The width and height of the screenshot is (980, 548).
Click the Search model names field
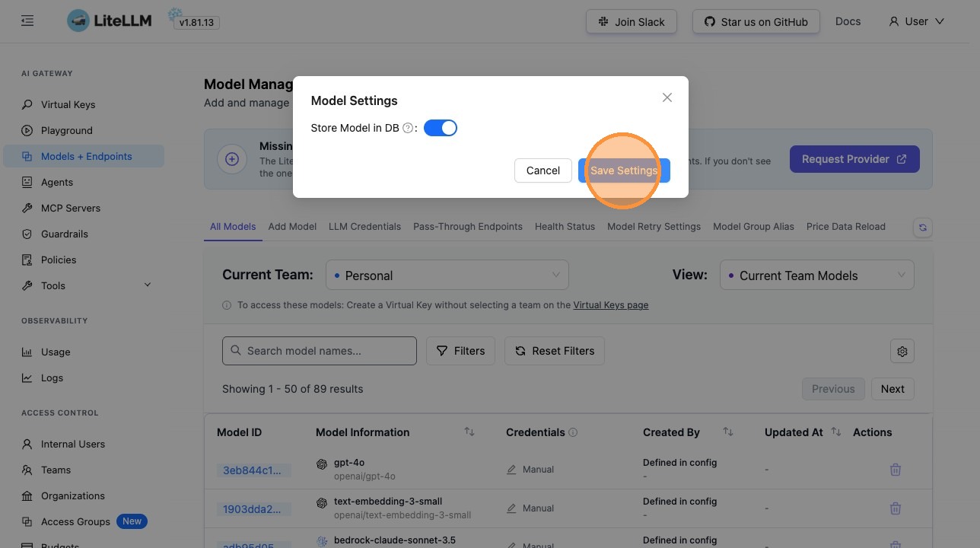click(320, 351)
